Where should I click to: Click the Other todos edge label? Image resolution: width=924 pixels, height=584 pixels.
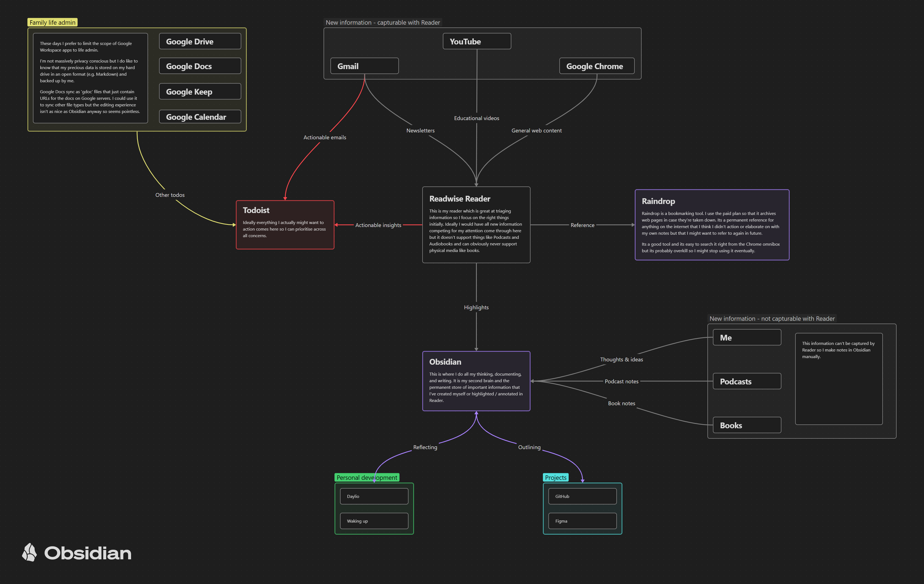pos(170,195)
